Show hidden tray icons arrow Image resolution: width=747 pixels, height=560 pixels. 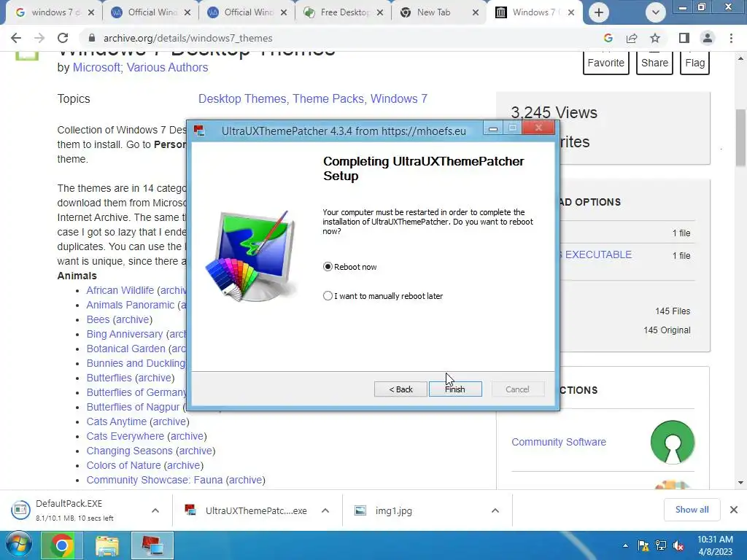pos(625,545)
